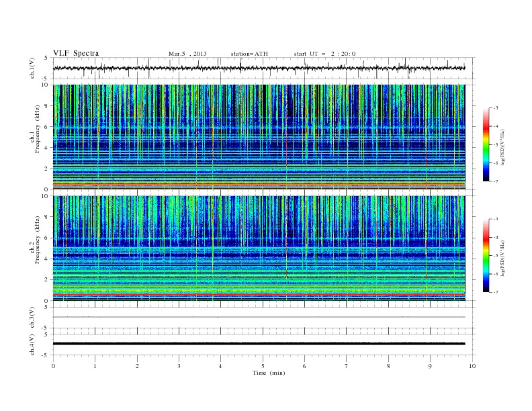The image size is (532, 411).
Task: Click the "6" minute tick label on time axis
Action: (x=304, y=366)
